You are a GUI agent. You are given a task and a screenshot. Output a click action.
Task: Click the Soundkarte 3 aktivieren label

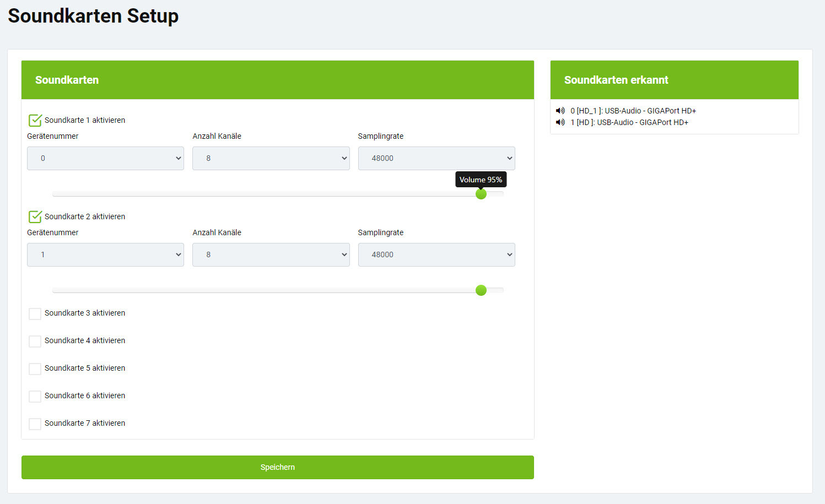[x=85, y=313]
